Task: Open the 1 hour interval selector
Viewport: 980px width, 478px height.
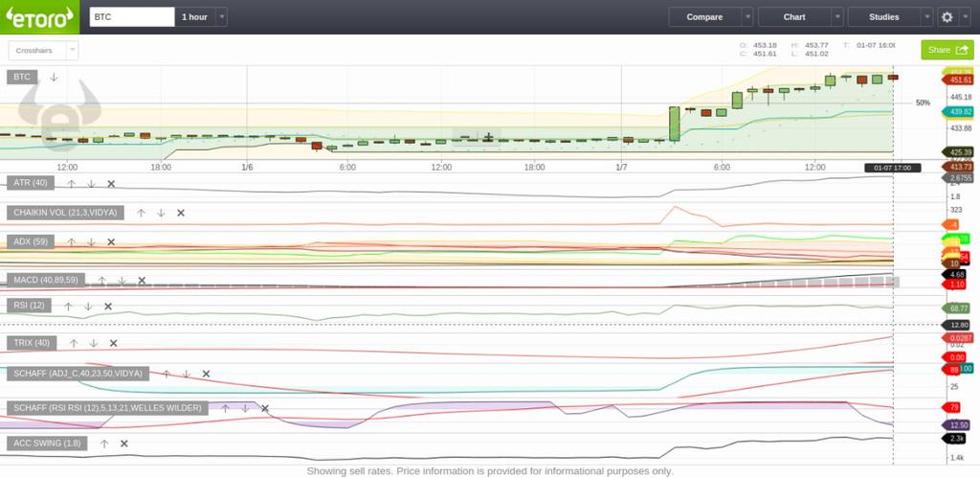Action: [x=195, y=17]
